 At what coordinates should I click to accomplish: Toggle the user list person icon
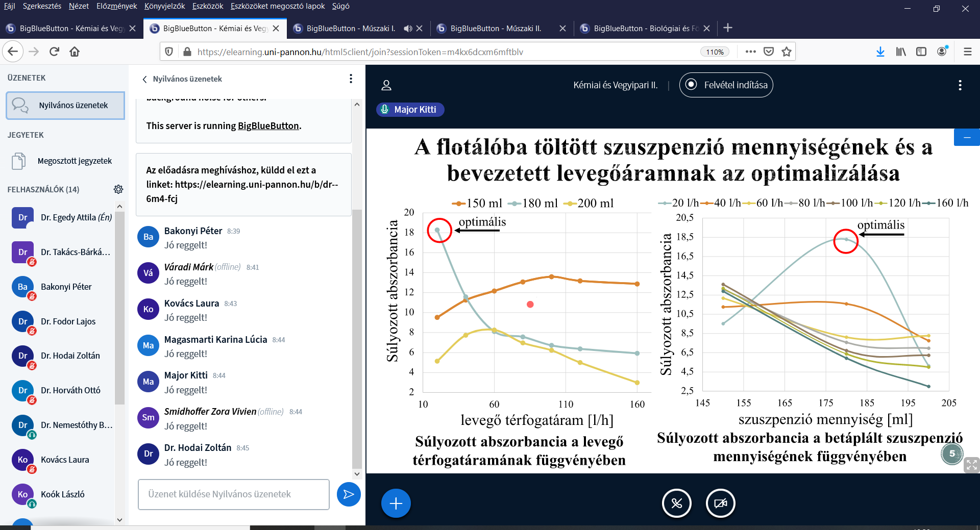click(x=386, y=85)
